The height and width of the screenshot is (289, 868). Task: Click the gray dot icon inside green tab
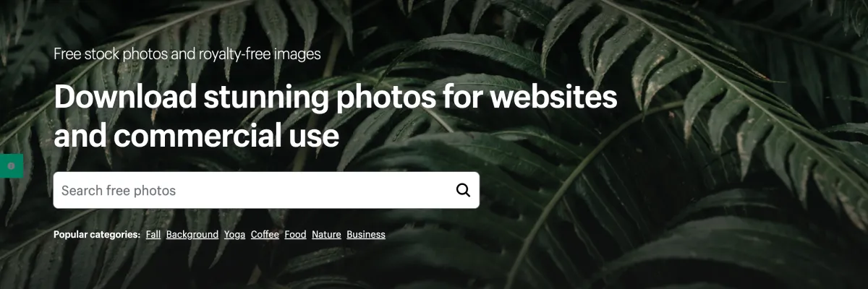(x=11, y=166)
